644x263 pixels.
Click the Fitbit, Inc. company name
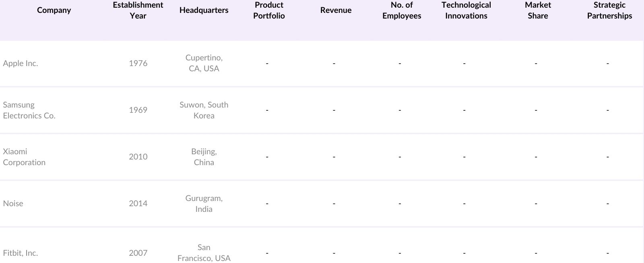click(x=21, y=253)
